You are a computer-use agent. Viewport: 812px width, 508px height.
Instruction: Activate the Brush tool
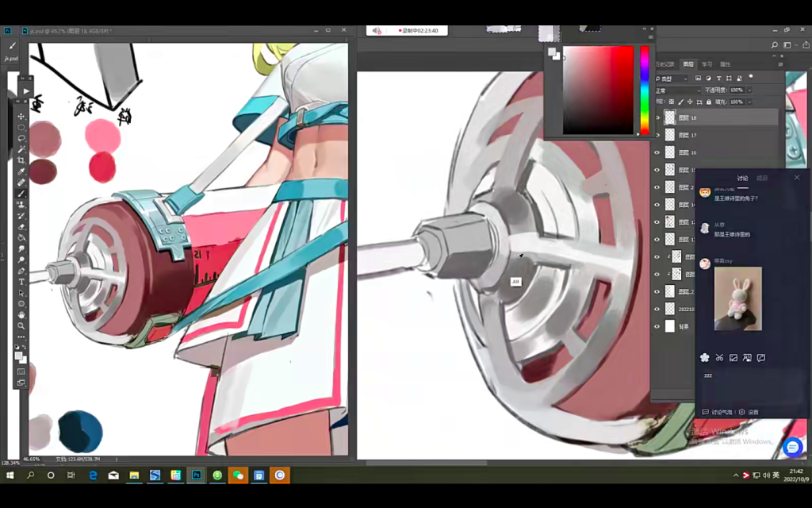[21, 194]
